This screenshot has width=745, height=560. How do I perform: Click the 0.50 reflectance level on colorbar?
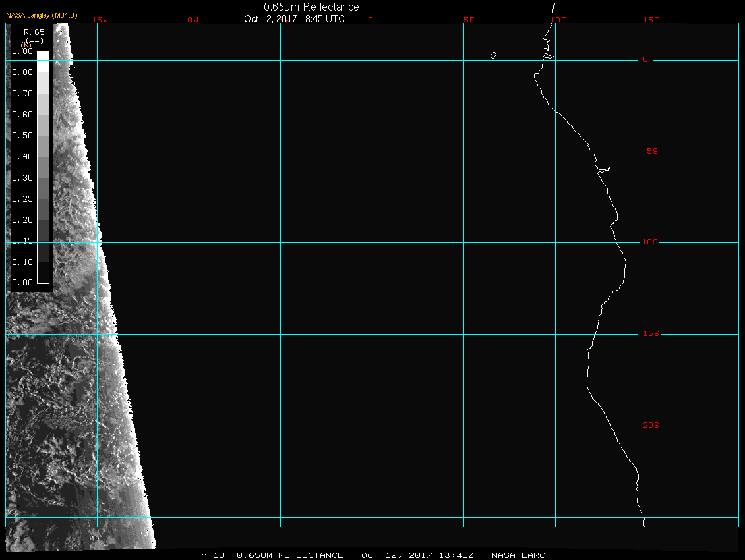(22, 136)
